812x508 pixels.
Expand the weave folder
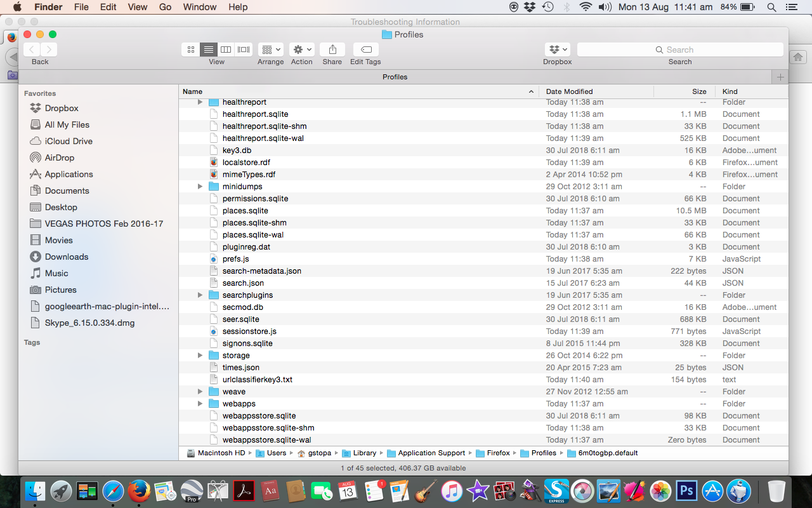[x=200, y=392]
